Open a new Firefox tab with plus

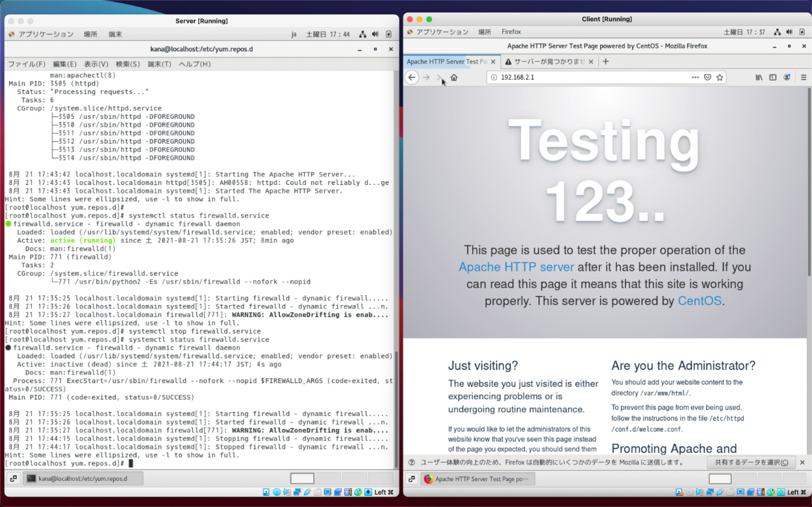606,62
